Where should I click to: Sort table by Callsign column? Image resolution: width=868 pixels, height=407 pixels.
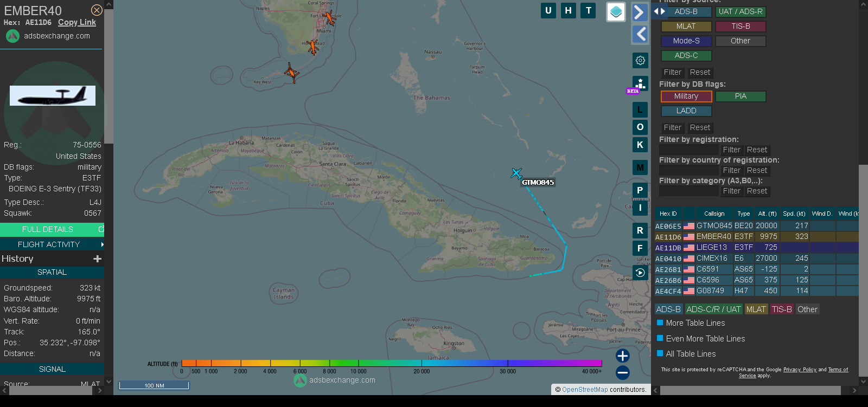tap(714, 214)
